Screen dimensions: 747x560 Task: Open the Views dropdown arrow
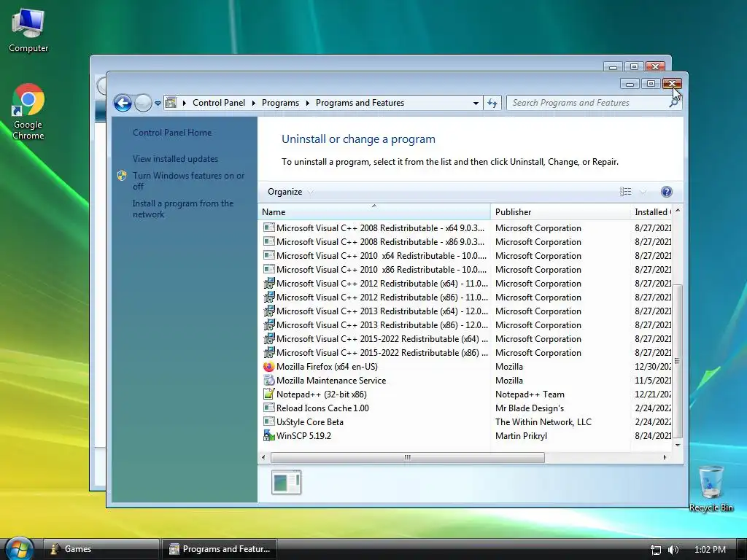pos(643,192)
